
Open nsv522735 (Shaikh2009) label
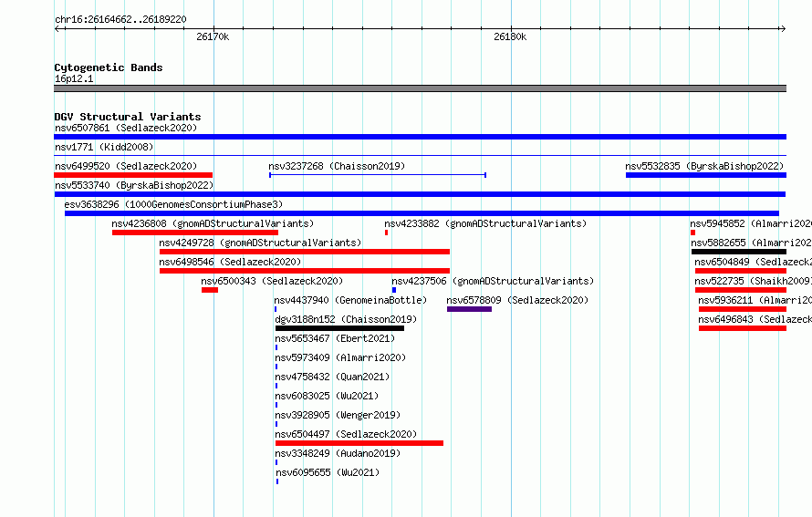(x=753, y=281)
